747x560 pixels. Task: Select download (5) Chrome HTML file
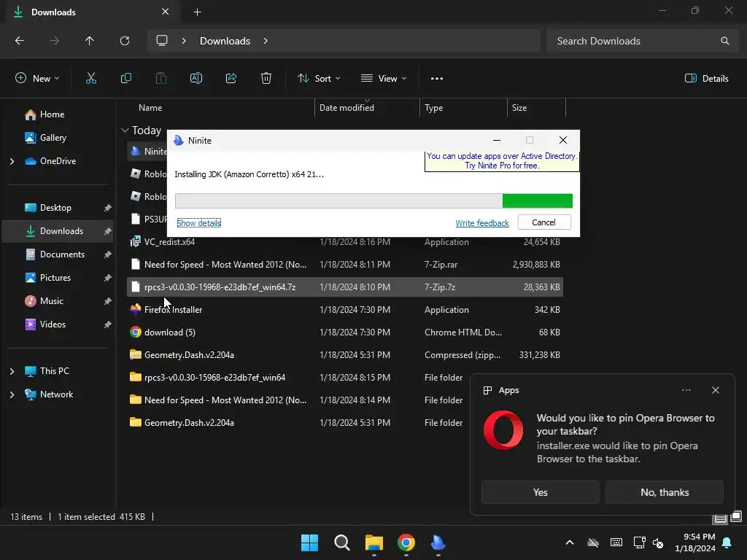(345, 332)
